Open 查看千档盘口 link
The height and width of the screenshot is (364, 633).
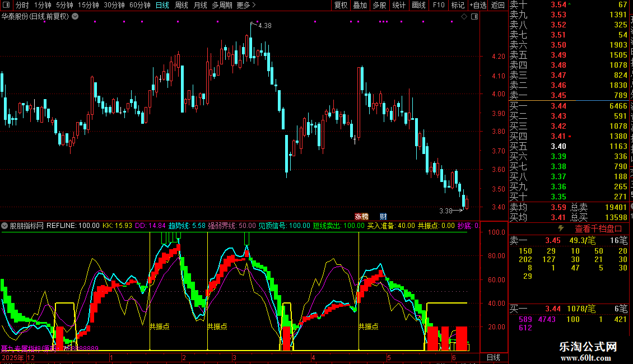(x=598, y=229)
